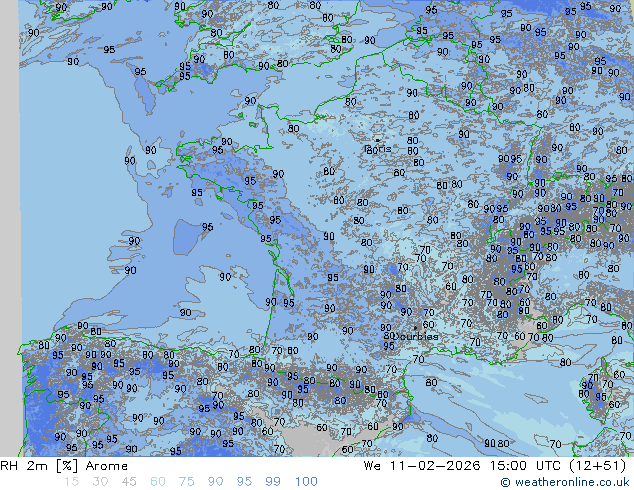
Task: Select the Lourdes city name label
Action: tap(416, 337)
